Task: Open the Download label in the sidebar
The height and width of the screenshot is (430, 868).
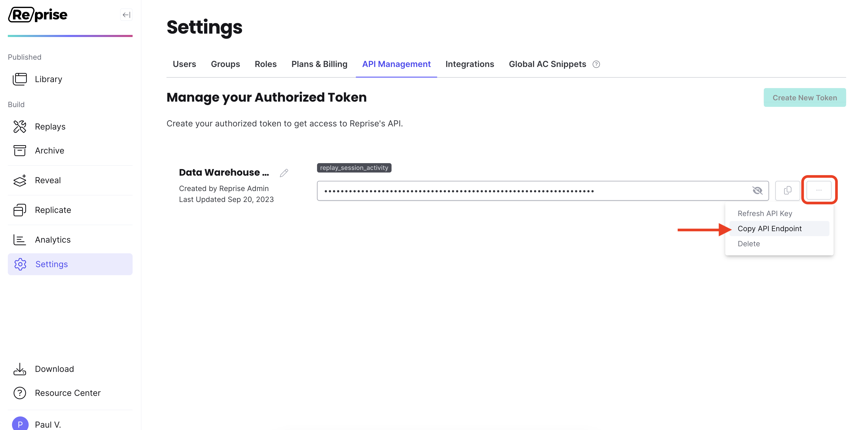Action: 54,369
